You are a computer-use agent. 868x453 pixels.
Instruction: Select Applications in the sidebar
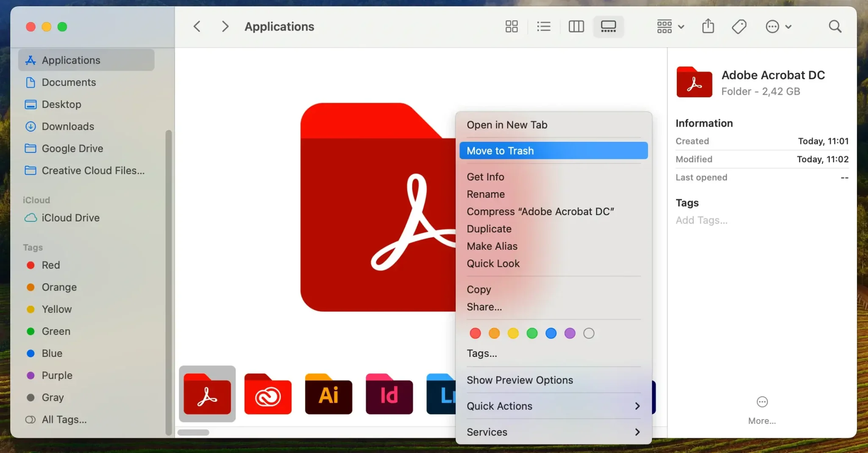pos(86,60)
